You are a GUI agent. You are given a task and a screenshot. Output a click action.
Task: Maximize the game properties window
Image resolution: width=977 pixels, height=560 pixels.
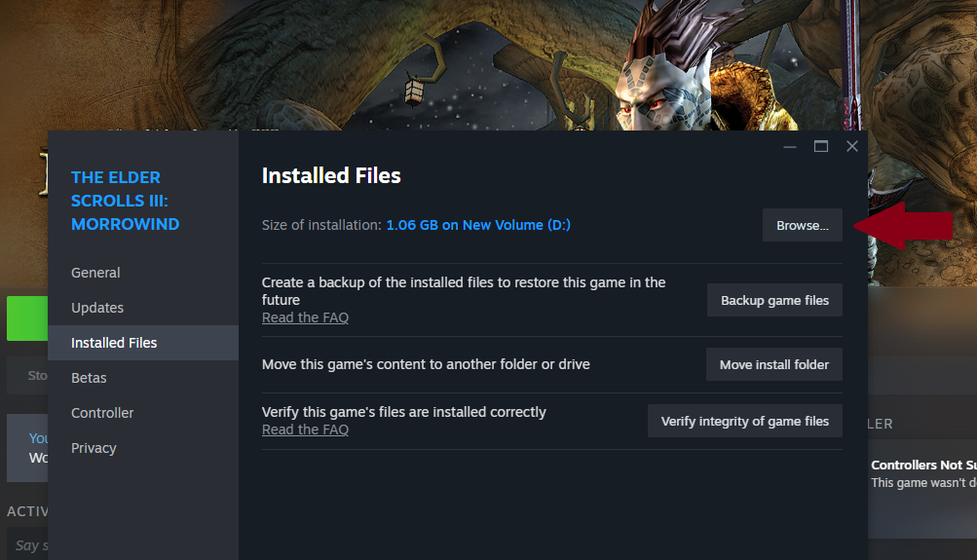click(x=821, y=147)
